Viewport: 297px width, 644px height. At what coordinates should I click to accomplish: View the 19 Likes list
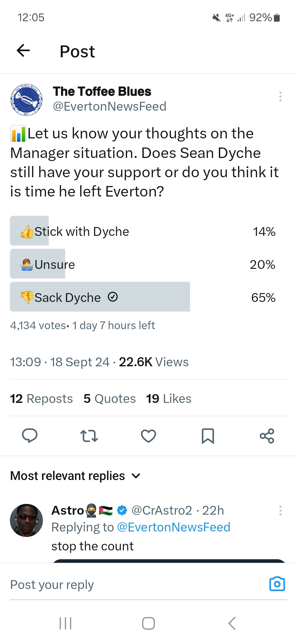tap(169, 399)
